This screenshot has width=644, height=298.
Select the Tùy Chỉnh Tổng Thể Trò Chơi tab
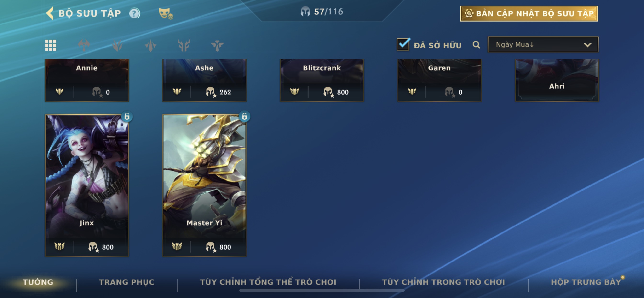point(268,282)
